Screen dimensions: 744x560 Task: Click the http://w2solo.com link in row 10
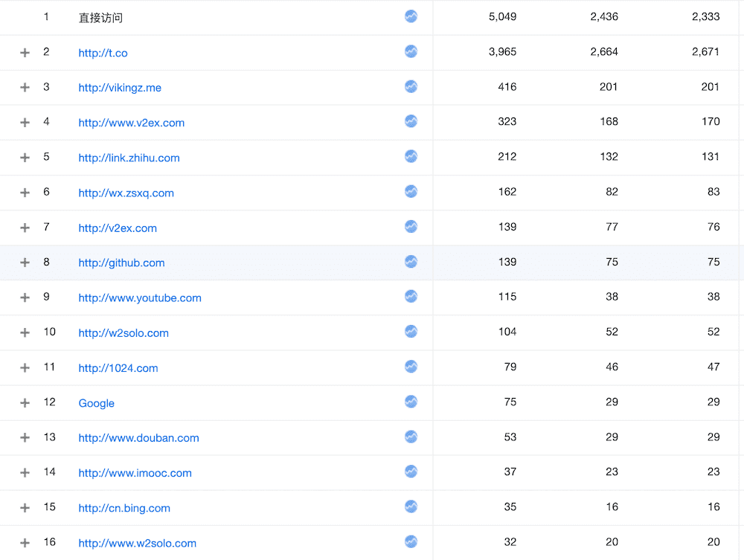click(x=124, y=333)
